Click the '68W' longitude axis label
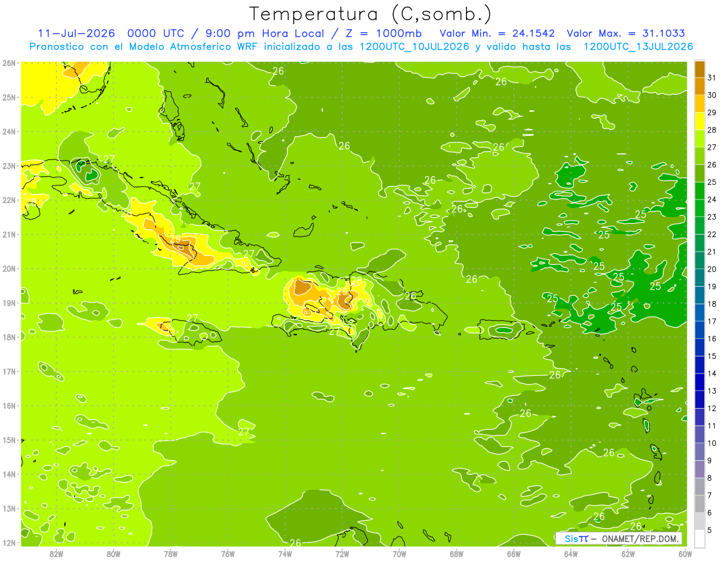728x562 pixels. (x=457, y=554)
